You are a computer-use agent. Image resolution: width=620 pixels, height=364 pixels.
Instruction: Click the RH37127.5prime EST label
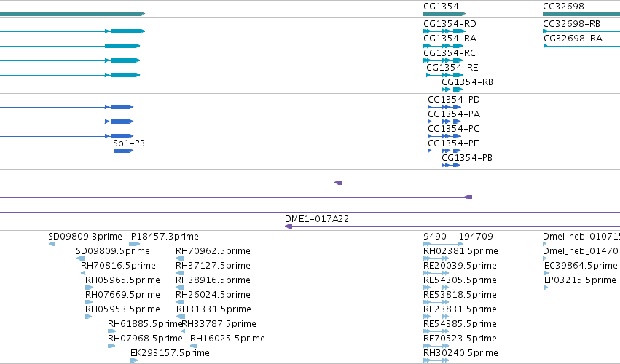click(213, 266)
